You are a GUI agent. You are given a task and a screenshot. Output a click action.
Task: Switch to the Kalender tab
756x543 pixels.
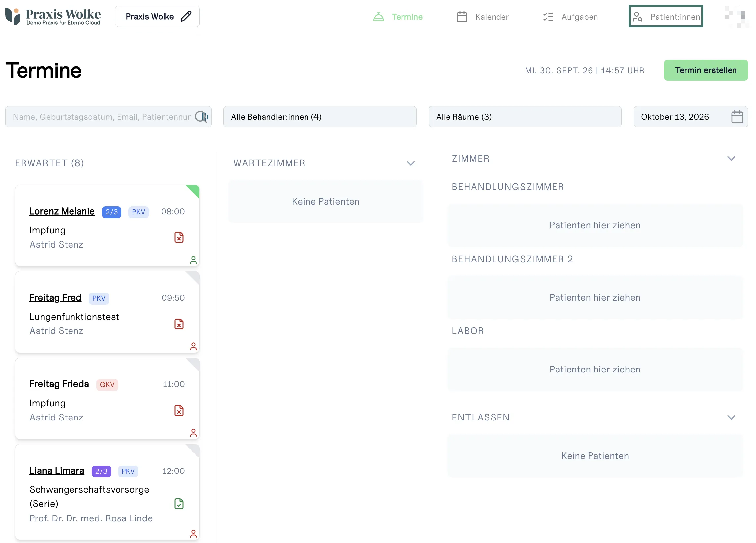tap(482, 17)
